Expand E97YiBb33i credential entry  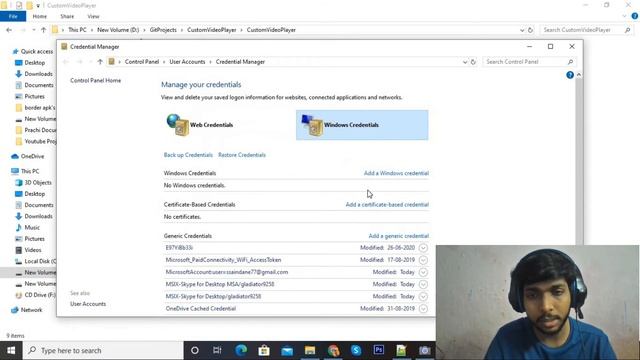[423, 248]
